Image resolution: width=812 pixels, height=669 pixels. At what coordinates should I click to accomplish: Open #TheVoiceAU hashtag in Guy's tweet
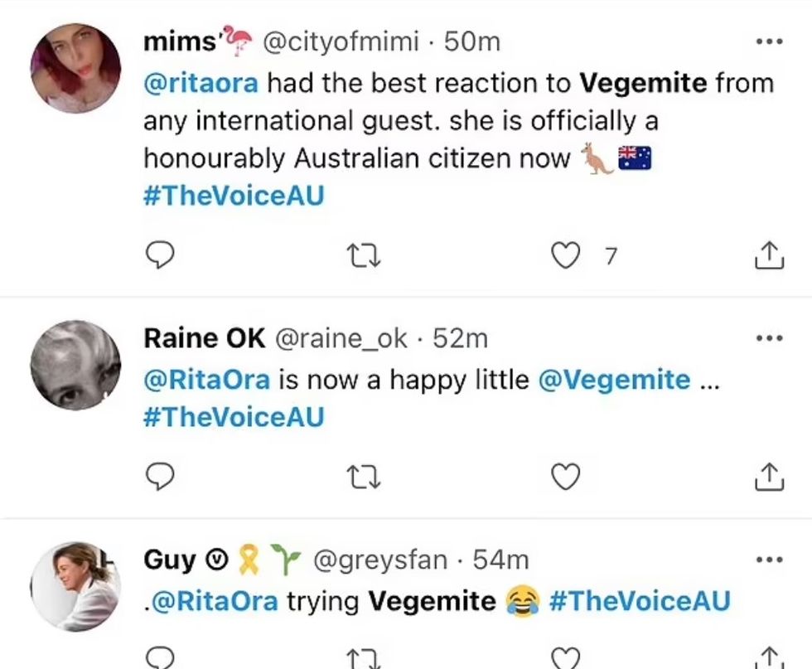(639, 600)
